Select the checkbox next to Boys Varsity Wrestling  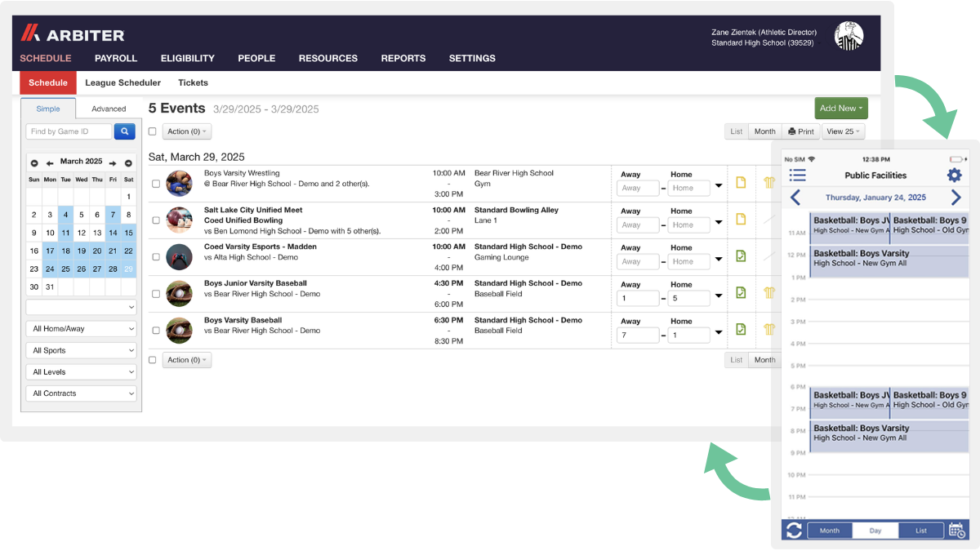[154, 183]
